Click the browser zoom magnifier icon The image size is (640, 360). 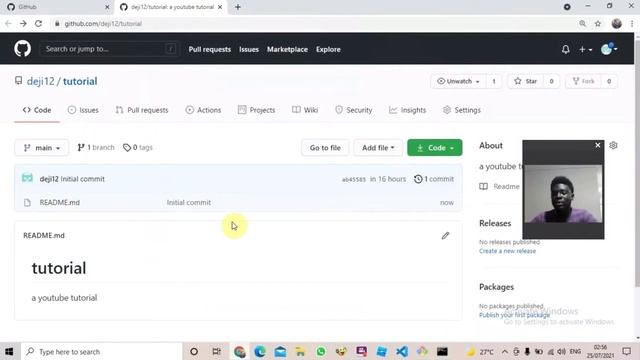[x=582, y=24]
